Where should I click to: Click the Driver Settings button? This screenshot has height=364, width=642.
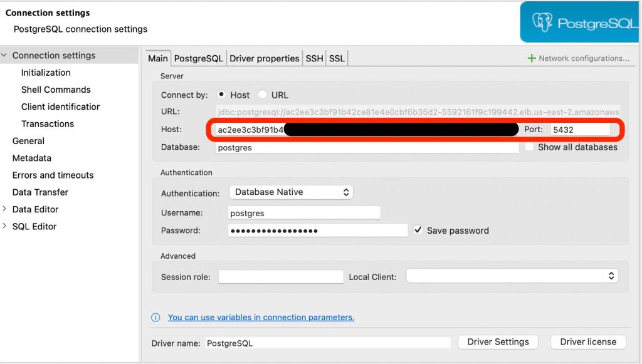pyautogui.click(x=498, y=342)
